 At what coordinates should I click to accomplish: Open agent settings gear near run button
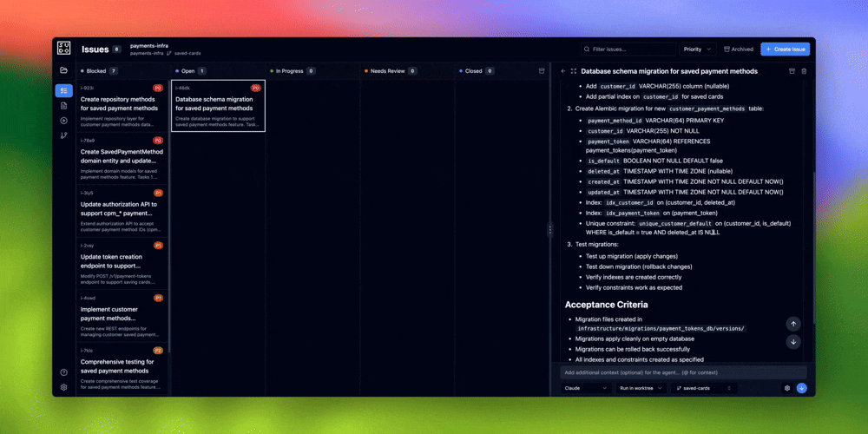point(787,388)
